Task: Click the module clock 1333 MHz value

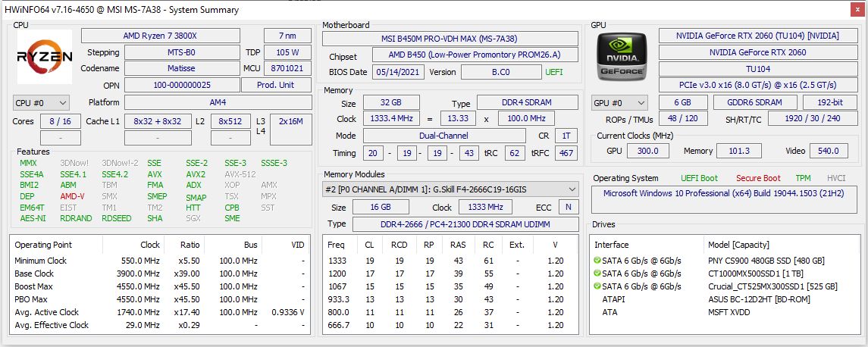Action: click(x=485, y=207)
